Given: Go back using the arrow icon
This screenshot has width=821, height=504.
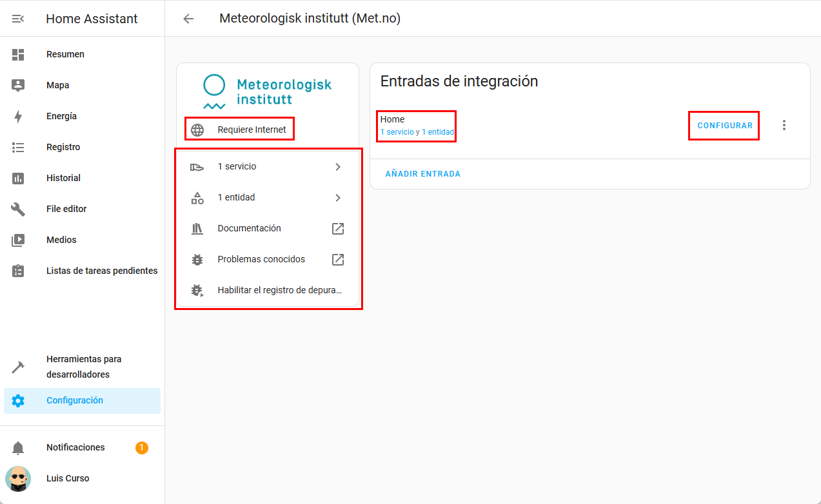Looking at the screenshot, I should tap(188, 19).
